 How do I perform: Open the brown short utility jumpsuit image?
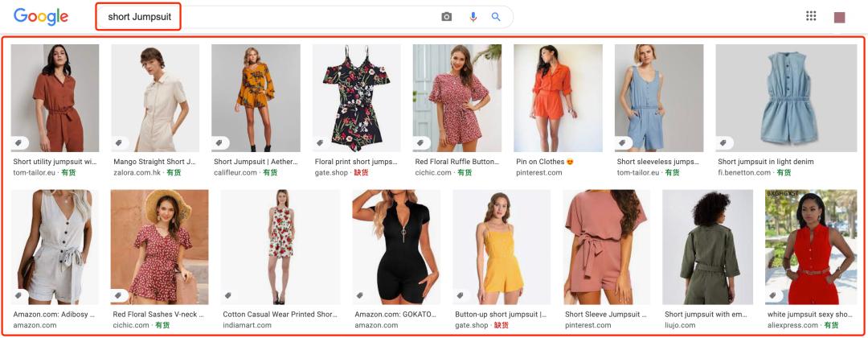coord(55,98)
